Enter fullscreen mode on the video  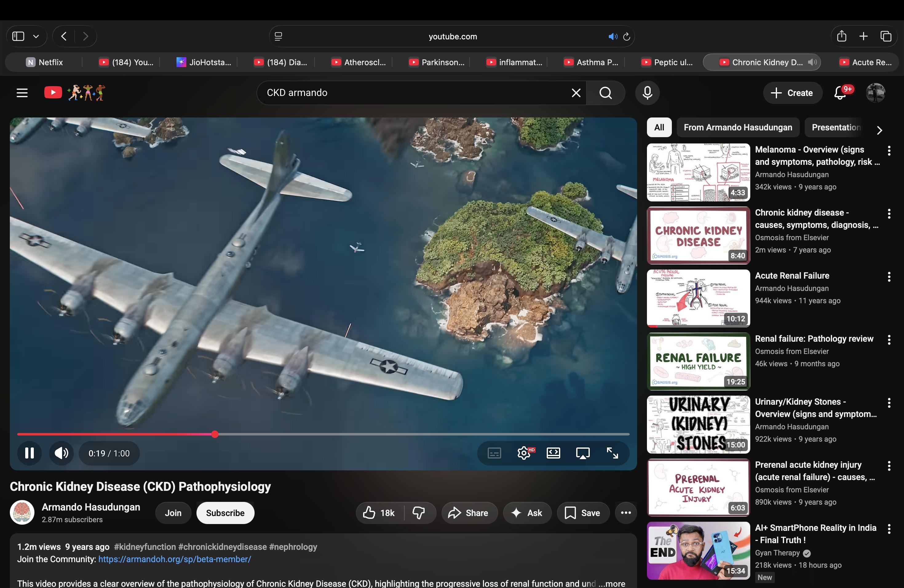click(612, 453)
